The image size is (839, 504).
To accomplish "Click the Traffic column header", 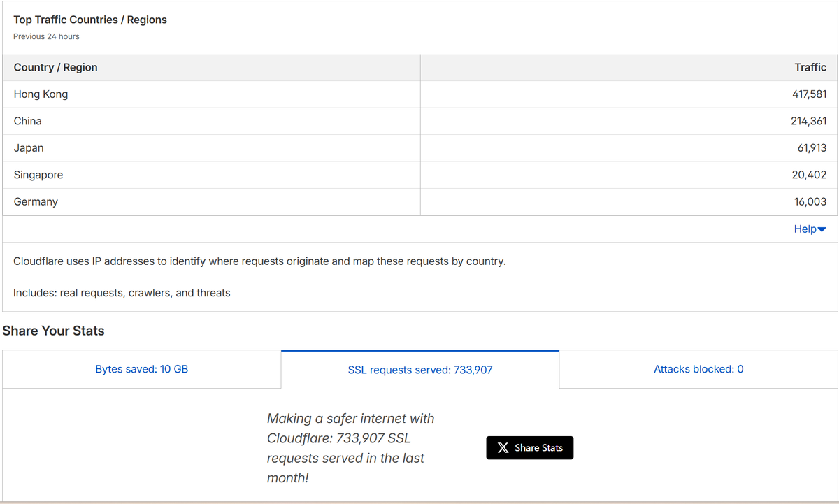I will (x=629, y=68).
